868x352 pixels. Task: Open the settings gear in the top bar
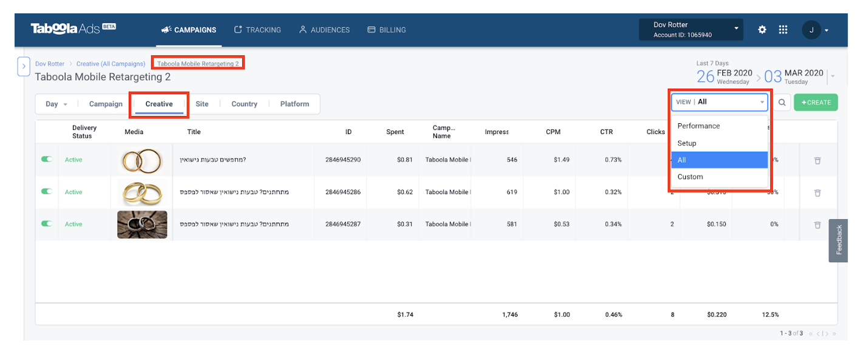(x=762, y=29)
